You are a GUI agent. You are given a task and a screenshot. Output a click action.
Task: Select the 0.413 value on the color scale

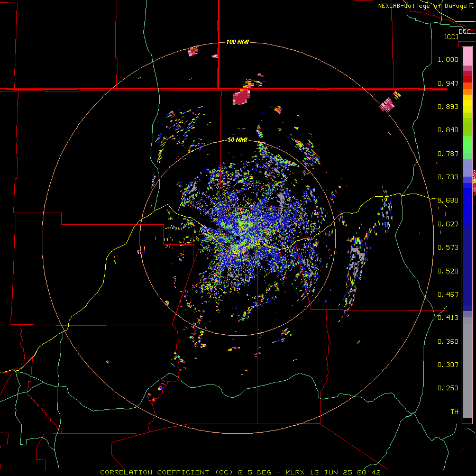448,318
